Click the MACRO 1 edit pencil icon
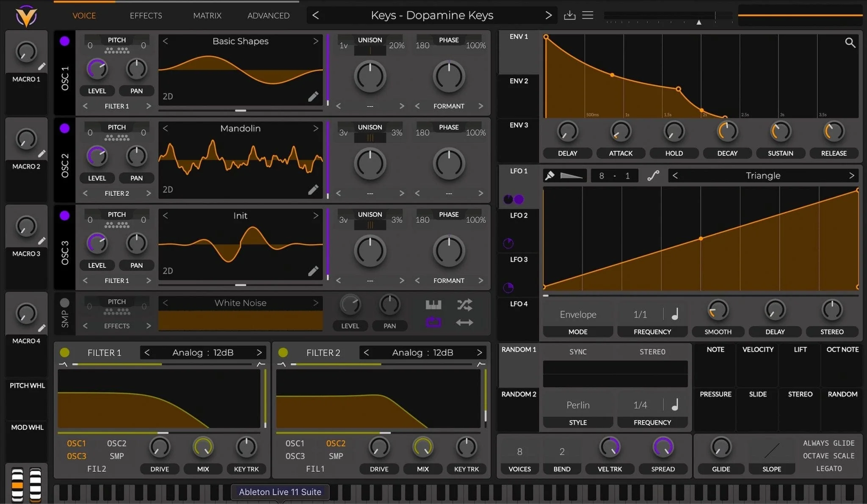 (41, 66)
